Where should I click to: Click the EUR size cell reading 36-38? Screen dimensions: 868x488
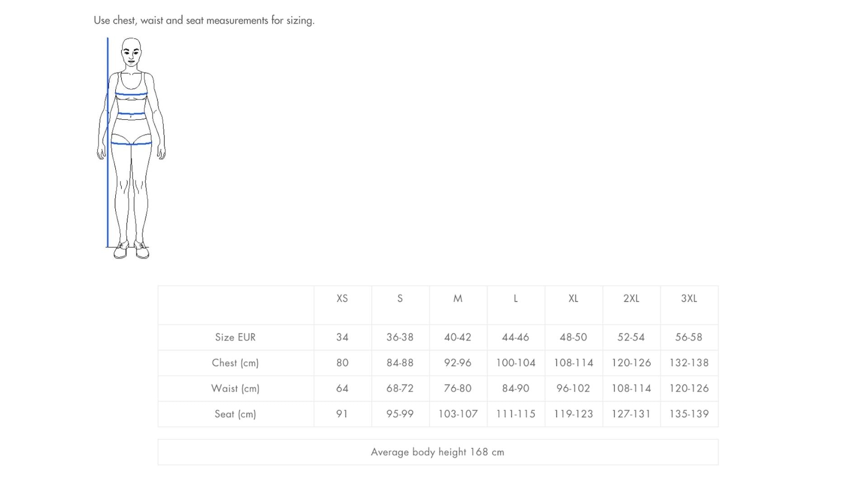[x=400, y=338]
